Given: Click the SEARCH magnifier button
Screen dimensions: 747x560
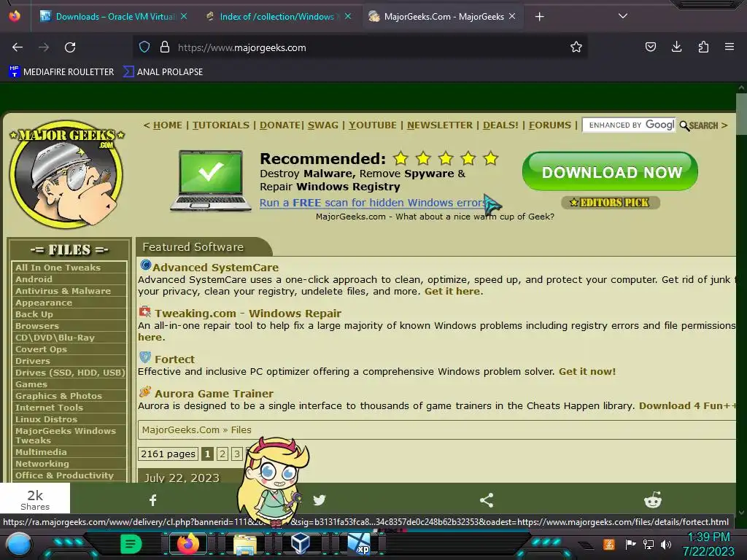Looking at the screenshot, I should pos(699,125).
